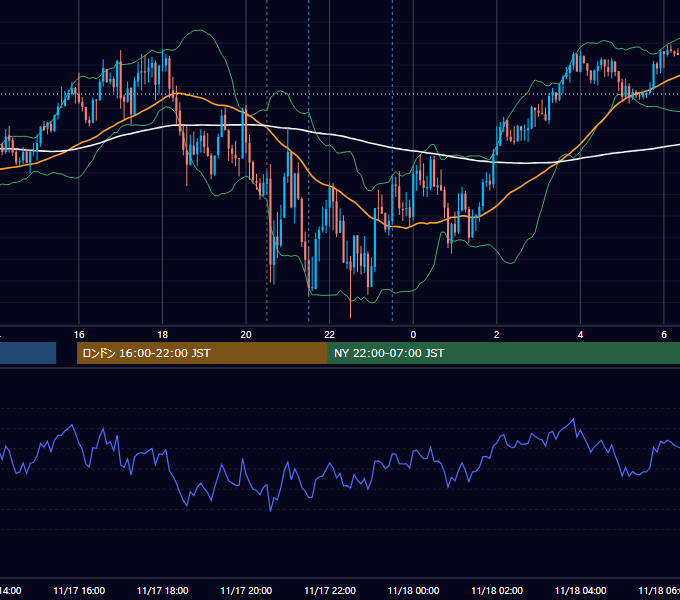Click the 2 hour label on chart axis
The height and width of the screenshot is (600, 680).
[497, 335]
